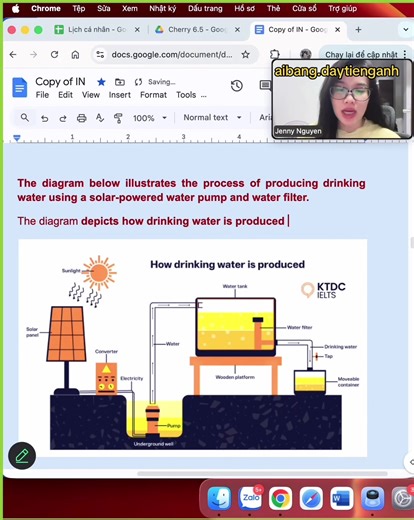This screenshot has height=520, width=414.
Task: Click the Chrome profile avatar
Action: point(305,54)
